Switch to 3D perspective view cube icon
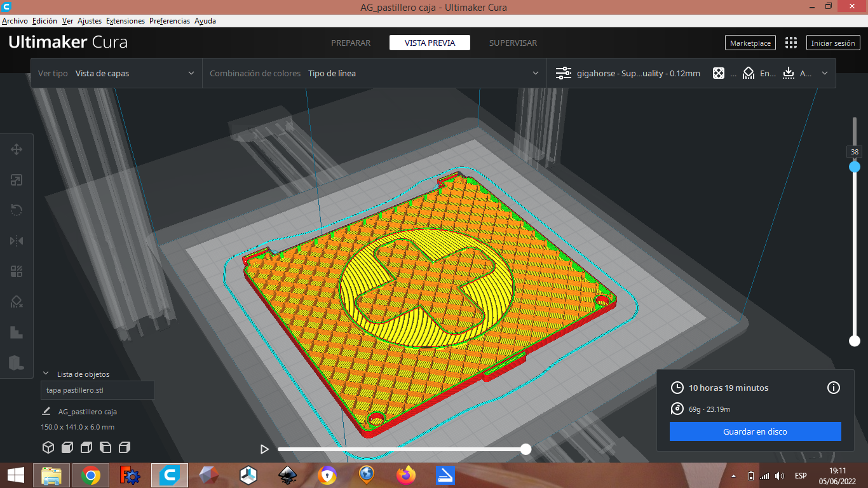This screenshot has width=868, height=488. pyautogui.click(x=48, y=447)
